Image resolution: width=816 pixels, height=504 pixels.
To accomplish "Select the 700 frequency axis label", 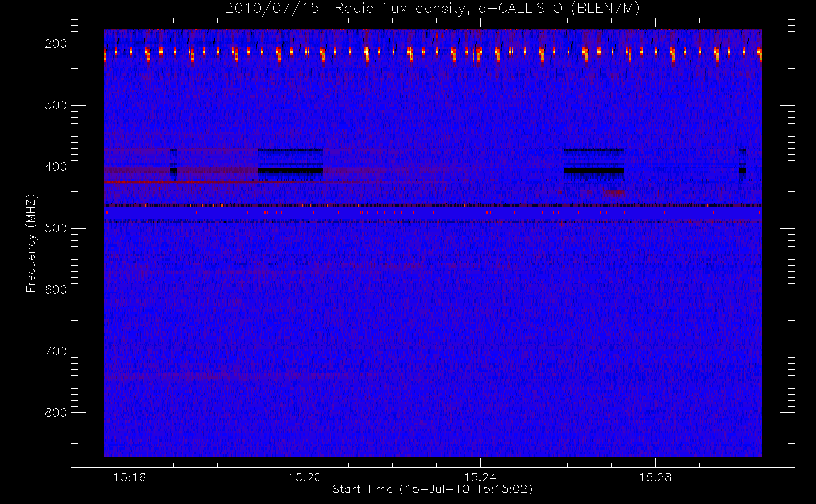I will [x=56, y=351].
